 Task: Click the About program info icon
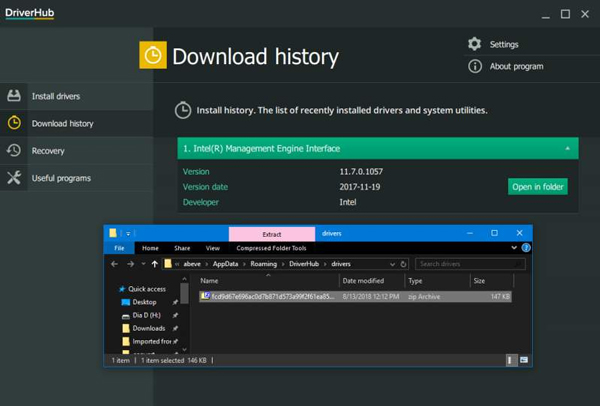tap(474, 66)
